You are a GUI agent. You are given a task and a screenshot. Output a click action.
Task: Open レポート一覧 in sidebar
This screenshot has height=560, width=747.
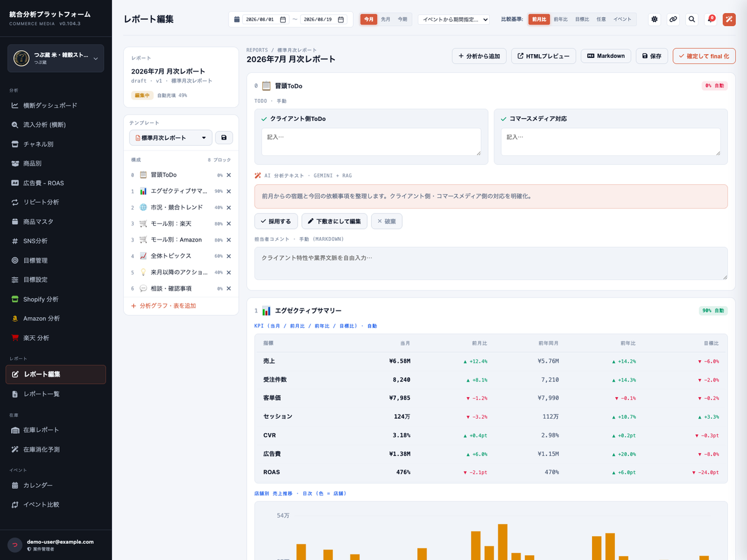coord(56,394)
